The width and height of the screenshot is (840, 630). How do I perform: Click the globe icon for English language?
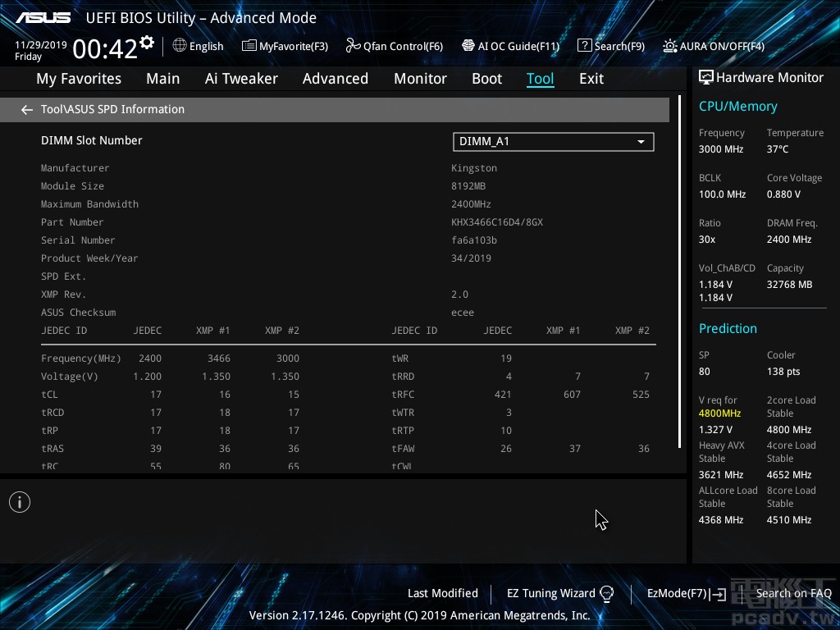coord(180,46)
